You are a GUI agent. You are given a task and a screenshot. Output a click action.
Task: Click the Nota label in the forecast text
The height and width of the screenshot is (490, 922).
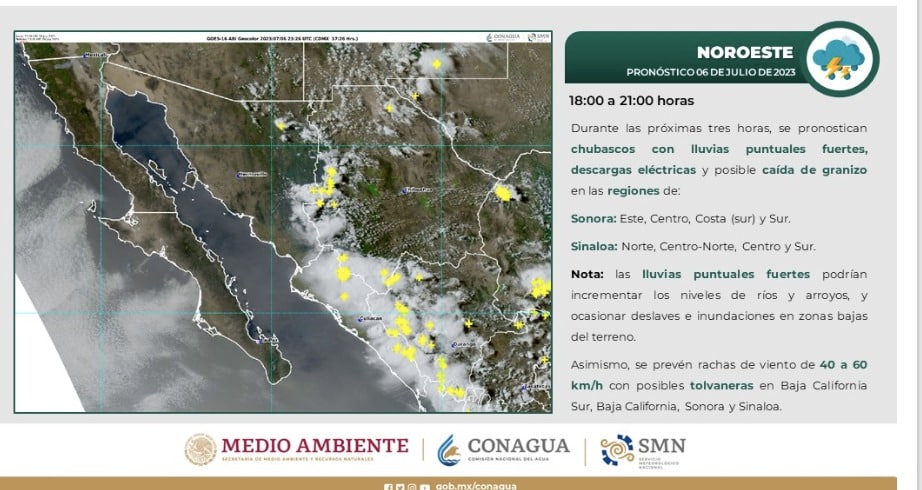[587, 274]
